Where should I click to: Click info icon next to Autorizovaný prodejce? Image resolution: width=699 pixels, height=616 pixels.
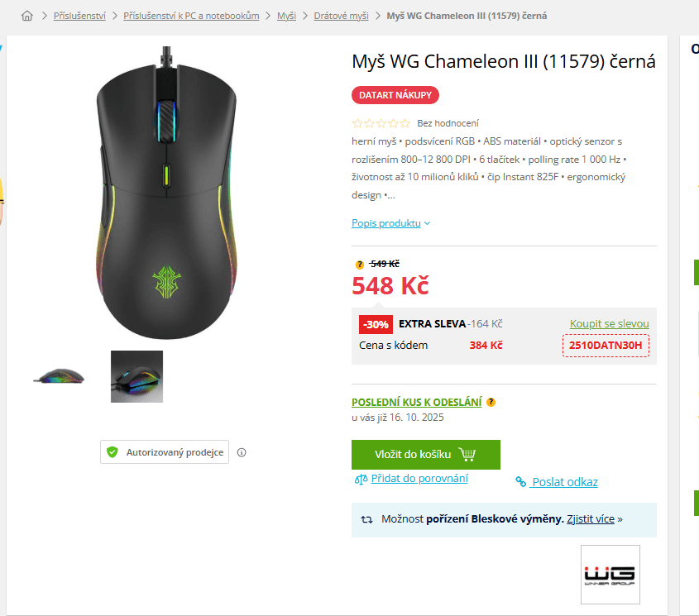242,452
